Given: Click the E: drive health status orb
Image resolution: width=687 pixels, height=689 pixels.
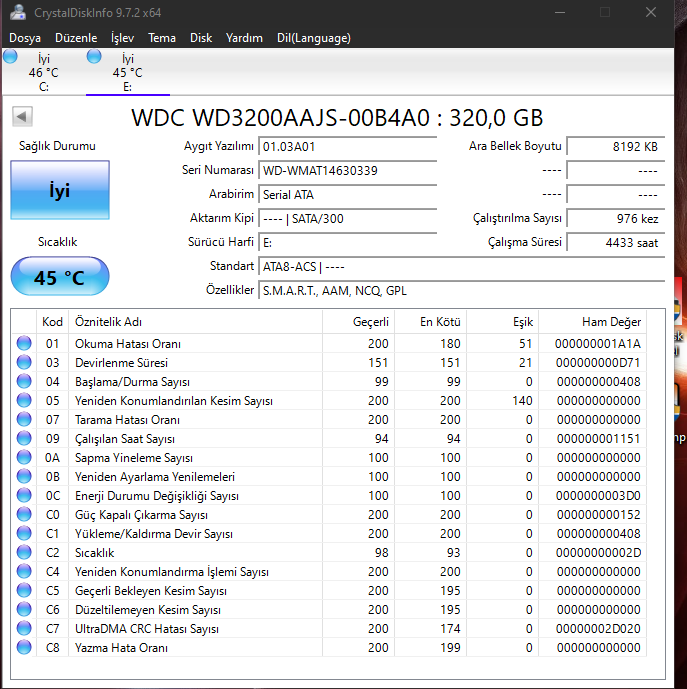Looking at the screenshot, I should coord(94,57).
